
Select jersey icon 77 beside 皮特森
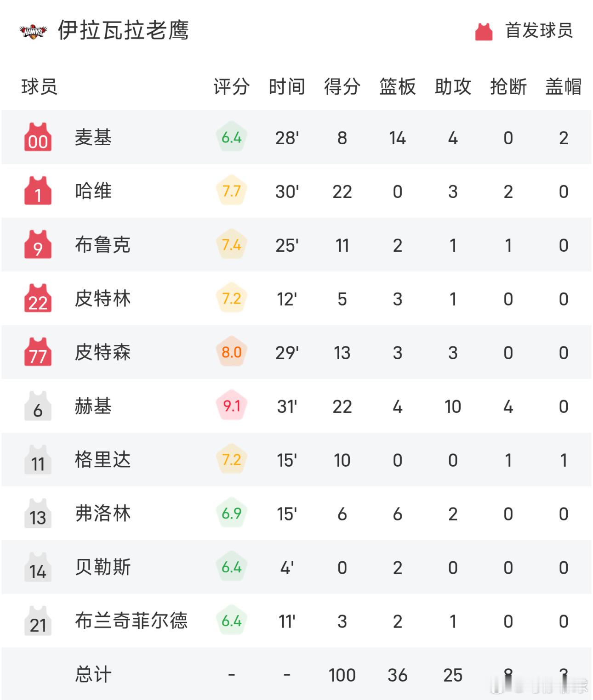(x=38, y=353)
